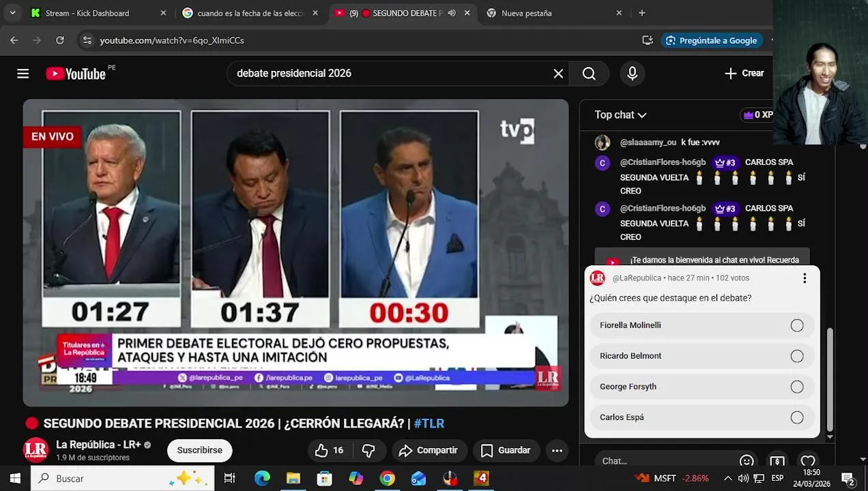868x491 pixels.
Task: Open first @CristianFlores-ho6gb message avatar
Action: pyautogui.click(x=602, y=163)
